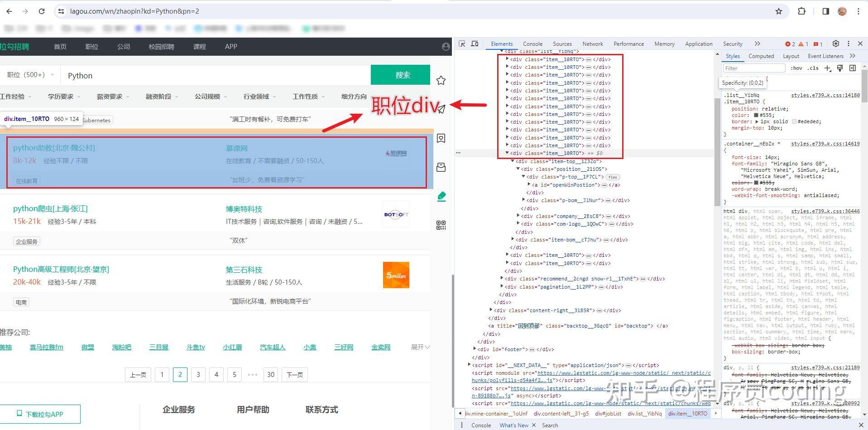Expand the pagination__1L2PP div node
The image size is (868, 430).
point(502,286)
